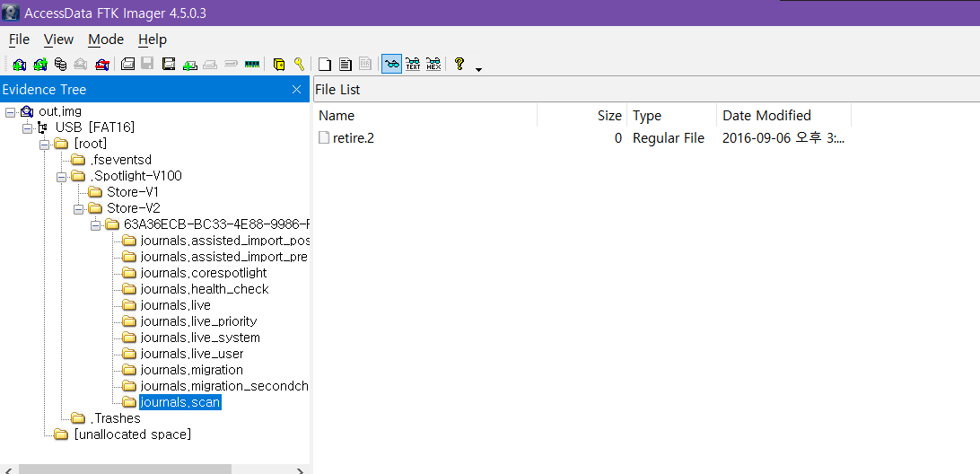Select the [root] folder
This screenshot has width=980, height=474.
(x=90, y=144)
